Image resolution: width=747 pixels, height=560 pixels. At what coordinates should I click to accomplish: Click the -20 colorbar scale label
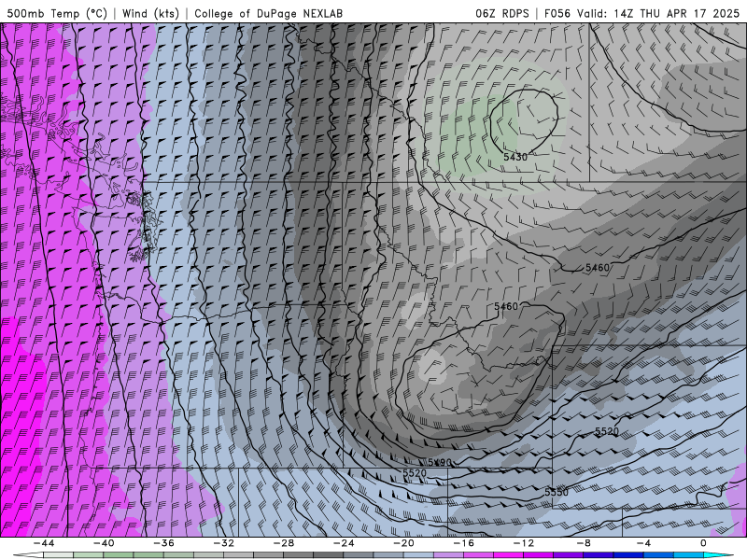click(403, 543)
